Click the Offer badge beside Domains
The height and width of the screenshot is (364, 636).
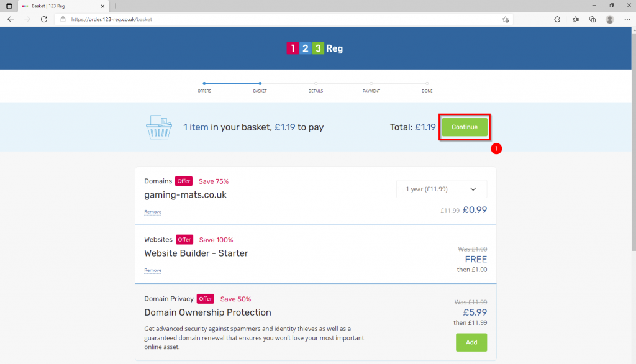184,181
